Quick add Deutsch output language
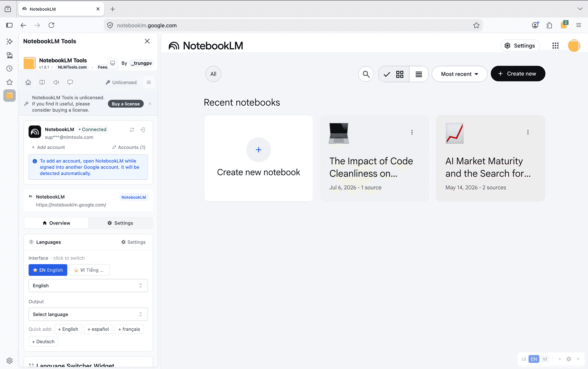The height and width of the screenshot is (369, 588). 43,341
